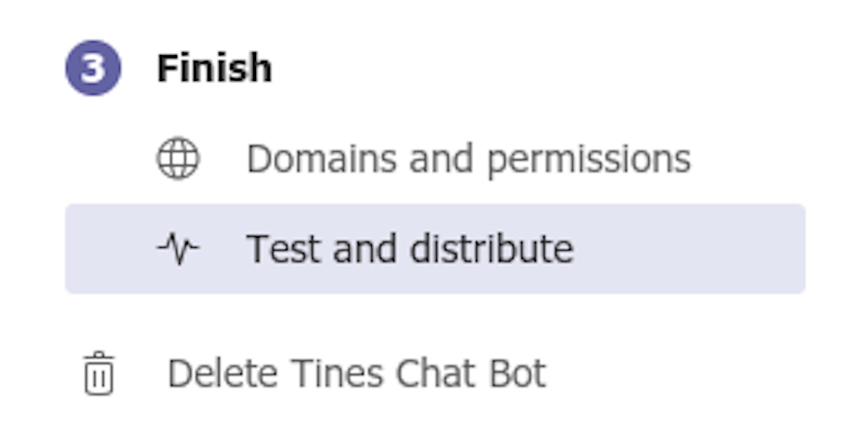Screen dimensions: 868x441
Task: Click the globe icon beside Domains and permissions
Action: [178, 159]
